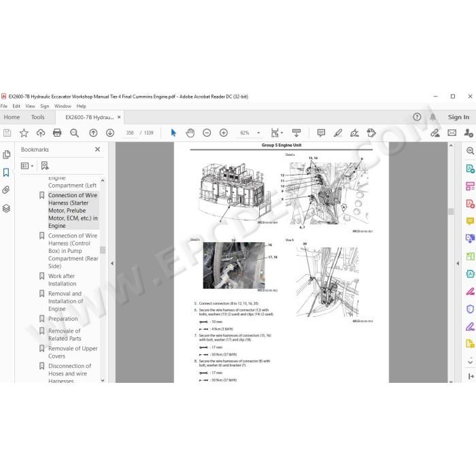Click the Sign In button
The height and width of the screenshot is (476, 476).
[458, 117]
